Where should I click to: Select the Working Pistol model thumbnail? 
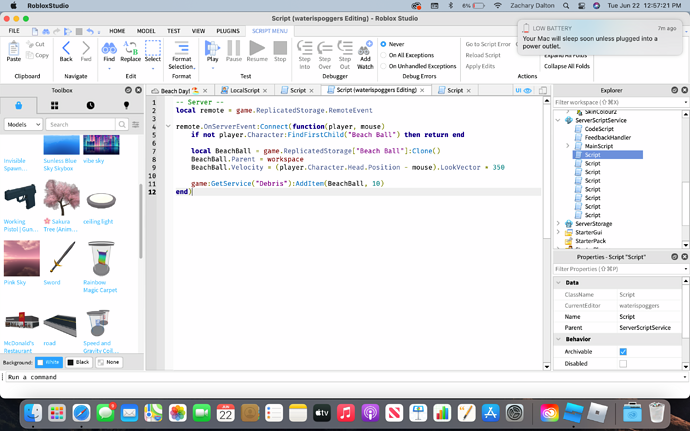[20, 197]
